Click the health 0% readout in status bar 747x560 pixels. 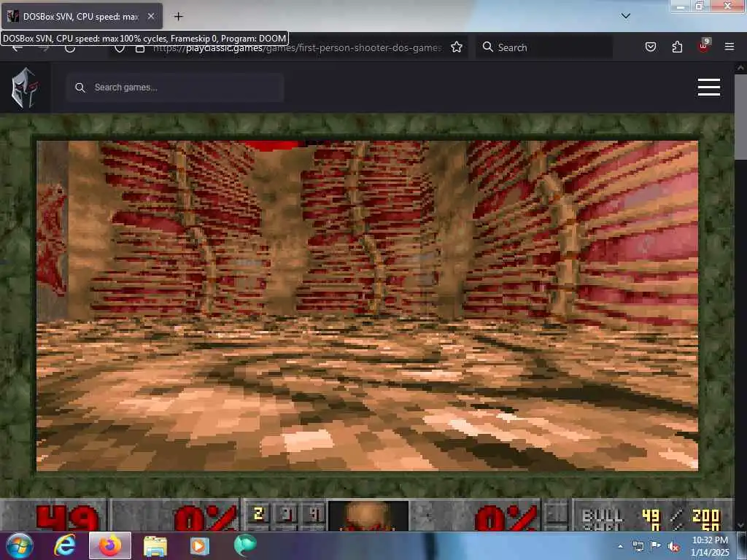tap(206, 518)
